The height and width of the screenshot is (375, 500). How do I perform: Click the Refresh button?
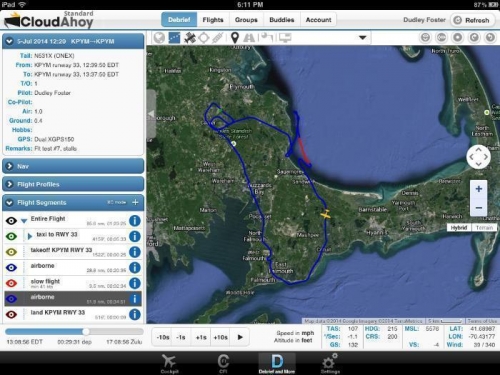coord(472,20)
